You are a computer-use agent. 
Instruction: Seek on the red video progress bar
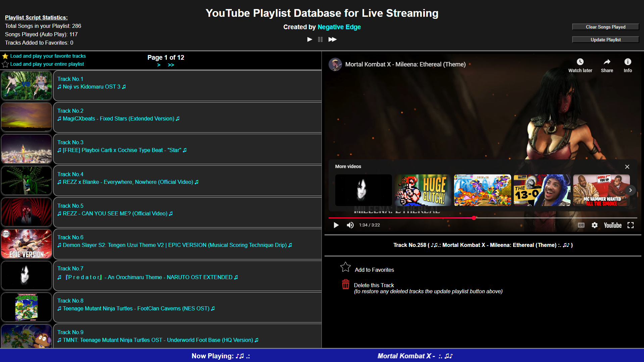click(403, 218)
